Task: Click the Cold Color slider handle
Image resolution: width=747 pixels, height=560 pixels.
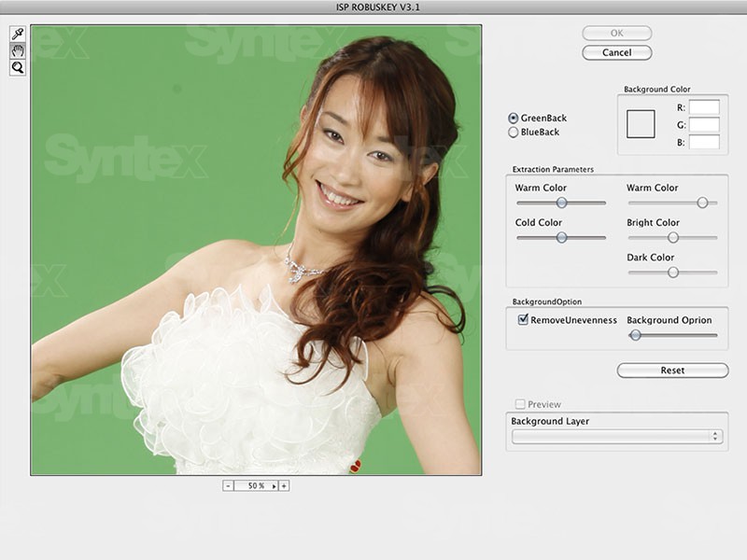Action: pyautogui.click(x=562, y=237)
